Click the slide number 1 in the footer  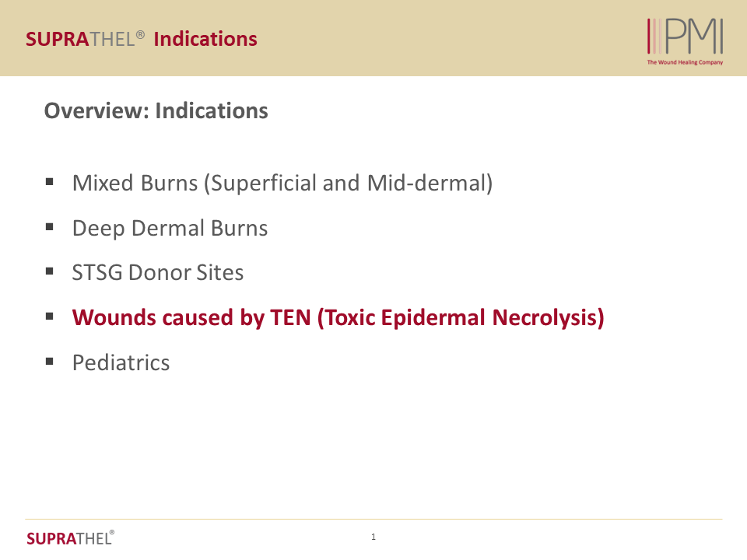pyautogui.click(x=373, y=537)
